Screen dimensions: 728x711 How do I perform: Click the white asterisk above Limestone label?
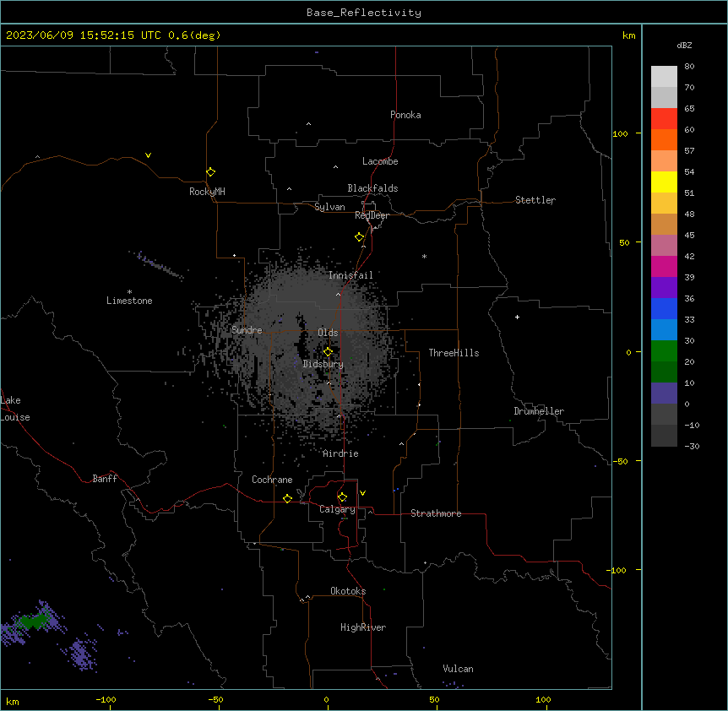pyautogui.click(x=129, y=291)
